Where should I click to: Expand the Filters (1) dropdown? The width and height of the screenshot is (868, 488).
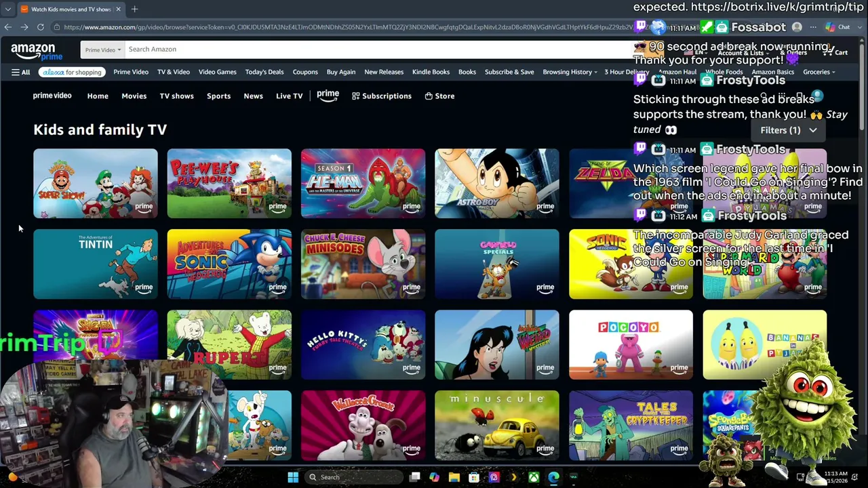789,130
